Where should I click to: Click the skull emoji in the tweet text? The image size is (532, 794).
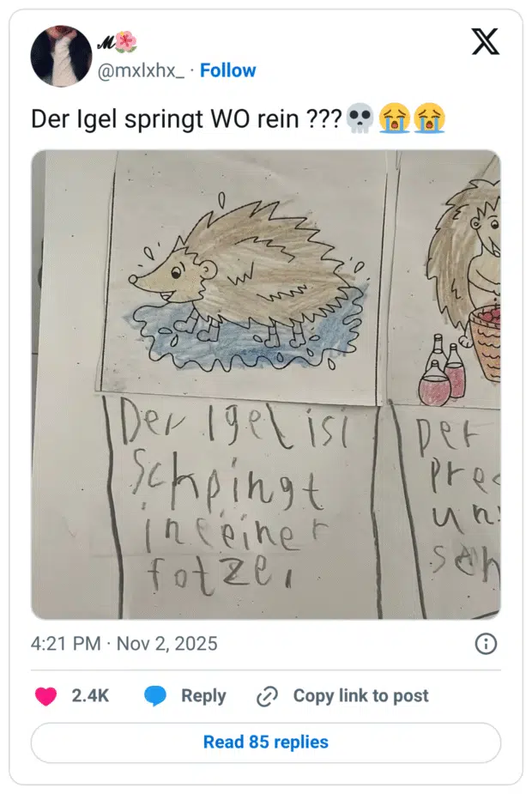click(358, 118)
